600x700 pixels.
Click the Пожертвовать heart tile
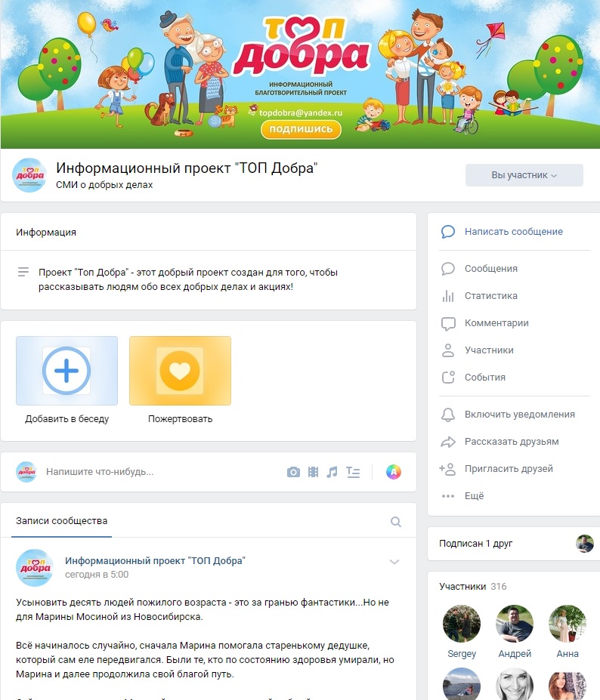(x=180, y=371)
